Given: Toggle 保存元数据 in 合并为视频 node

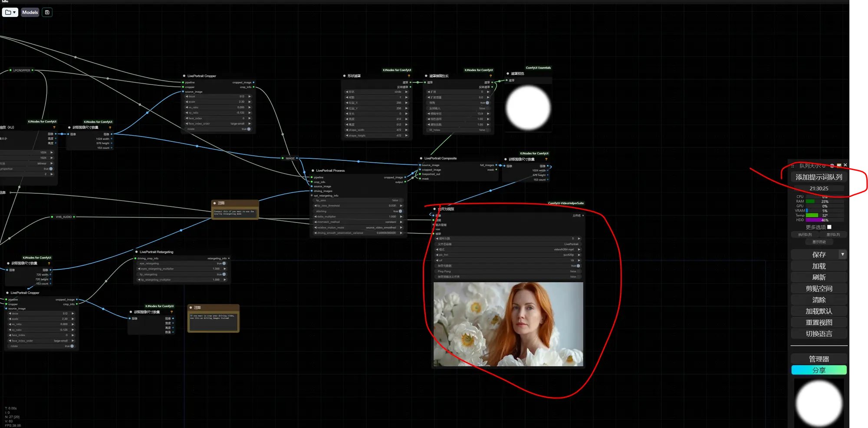Looking at the screenshot, I should 508,266.
